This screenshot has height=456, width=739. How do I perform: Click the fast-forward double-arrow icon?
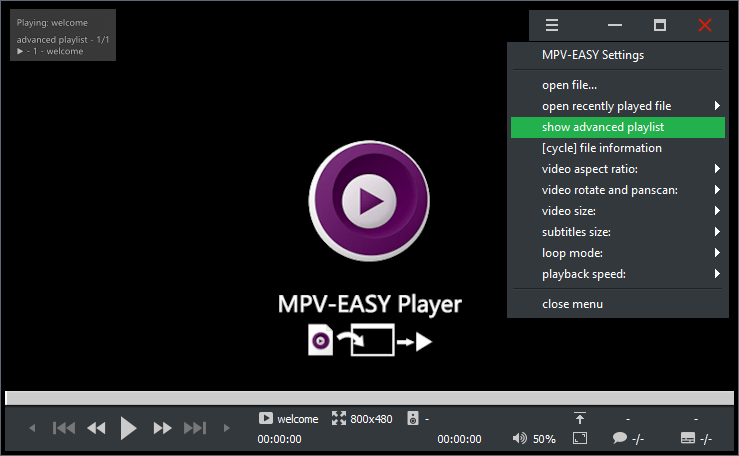pos(162,428)
